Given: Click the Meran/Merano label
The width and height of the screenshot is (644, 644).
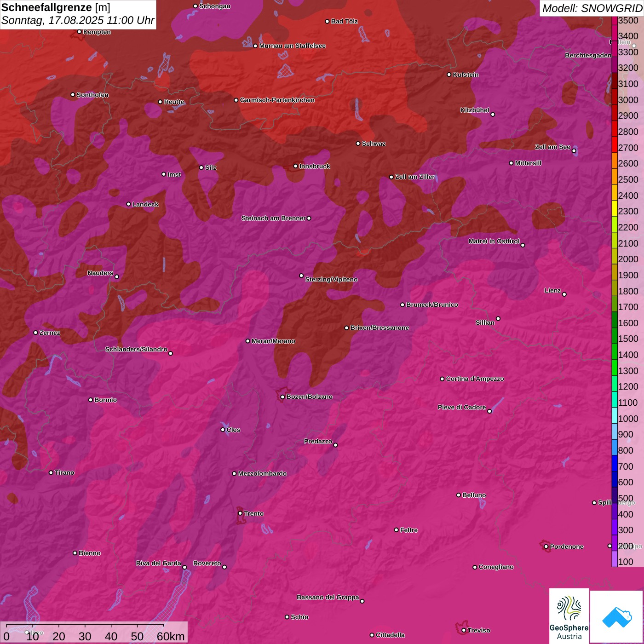Looking at the screenshot, I should (x=273, y=341).
